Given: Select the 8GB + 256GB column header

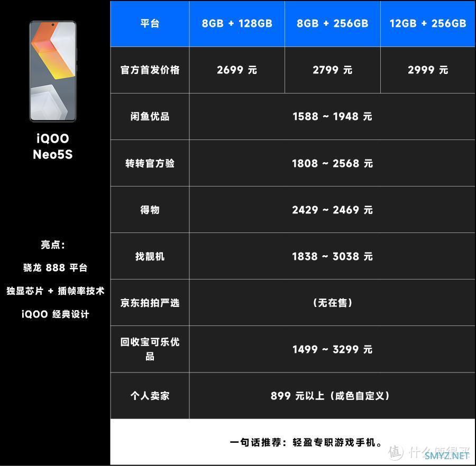Looking at the screenshot, I should coord(333,23).
